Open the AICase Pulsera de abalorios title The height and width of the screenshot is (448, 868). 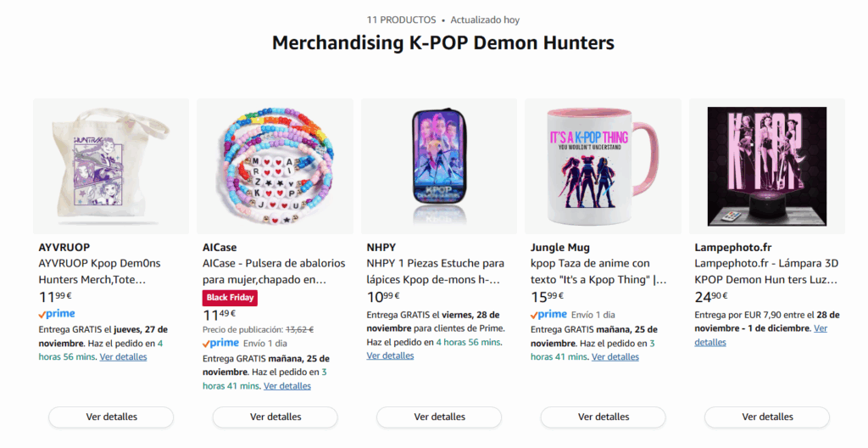(x=263, y=271)
